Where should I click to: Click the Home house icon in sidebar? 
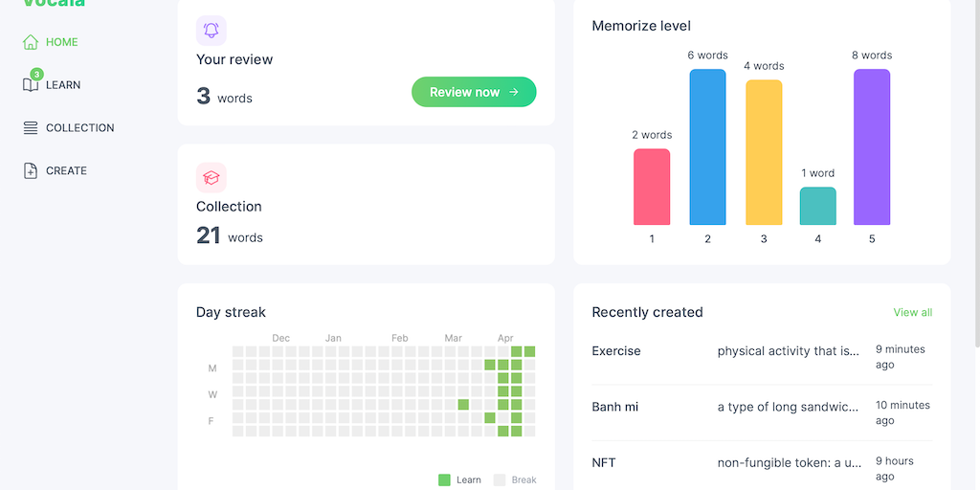pos(31,42)
